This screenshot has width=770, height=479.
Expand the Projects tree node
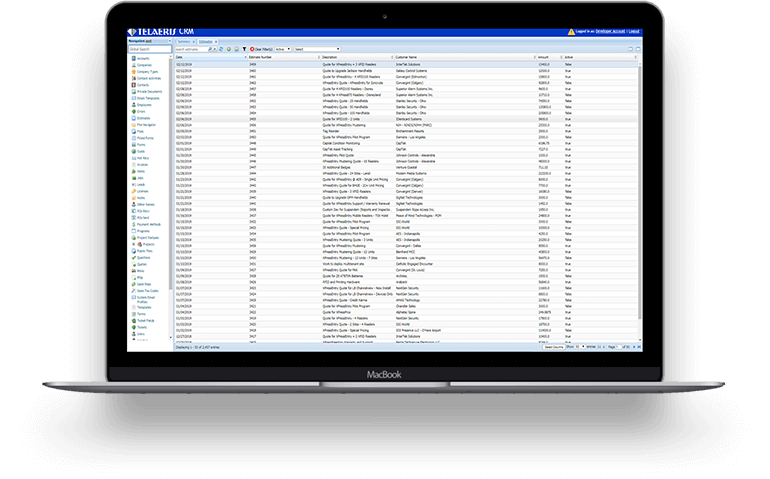133,244
